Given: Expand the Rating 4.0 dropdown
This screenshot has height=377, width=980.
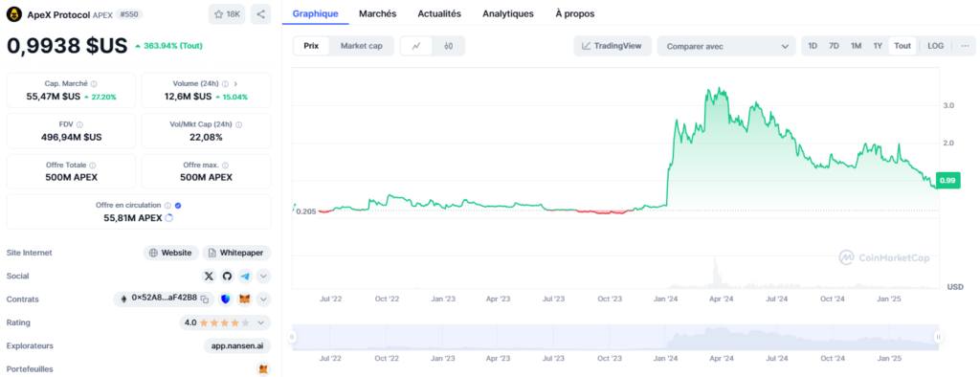Looking at the screenshot, I should [261, 322].
